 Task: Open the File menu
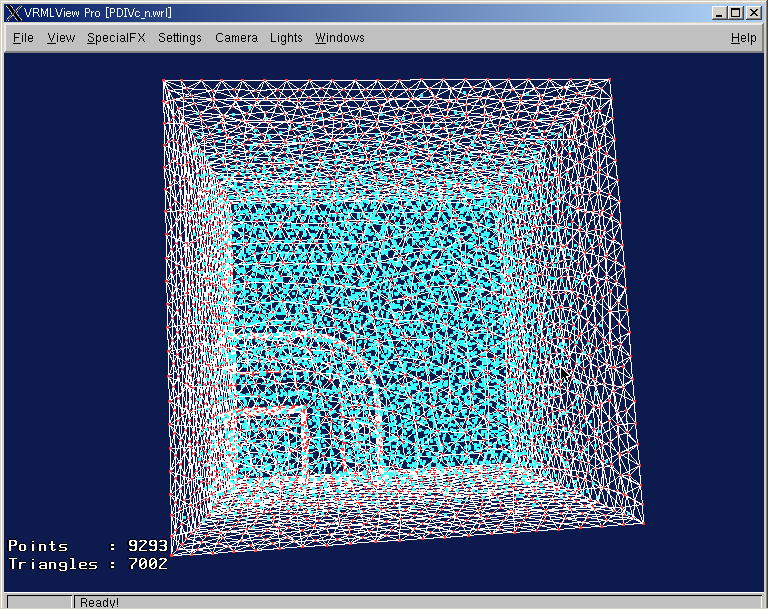point(23,38)
